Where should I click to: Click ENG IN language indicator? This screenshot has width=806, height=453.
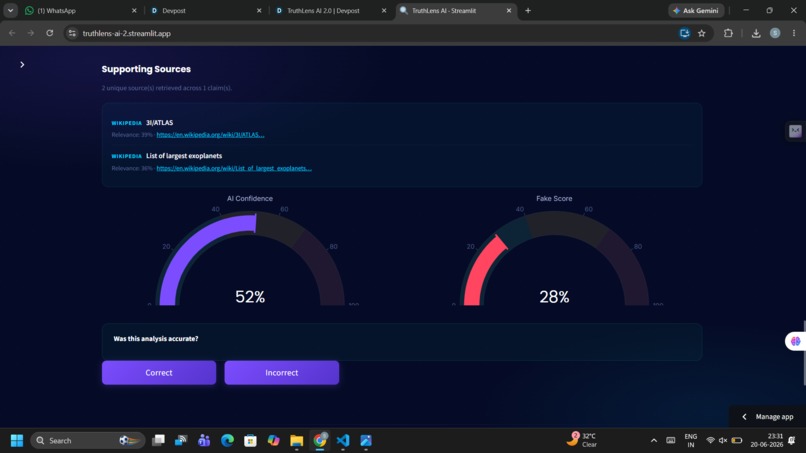click(x=691, y=441)
